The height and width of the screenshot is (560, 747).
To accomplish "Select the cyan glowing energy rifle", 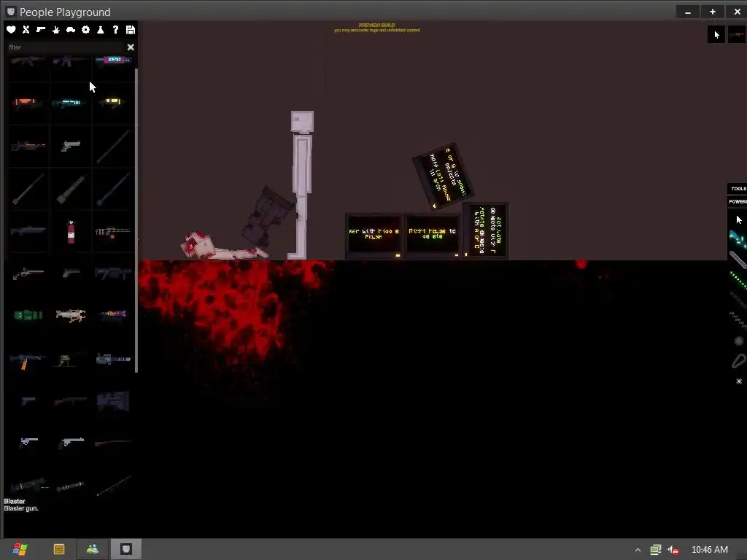I will 69,102.
